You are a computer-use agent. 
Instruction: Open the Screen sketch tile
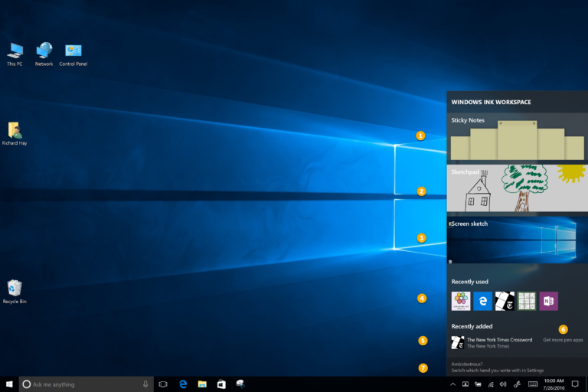click(517, 240)
